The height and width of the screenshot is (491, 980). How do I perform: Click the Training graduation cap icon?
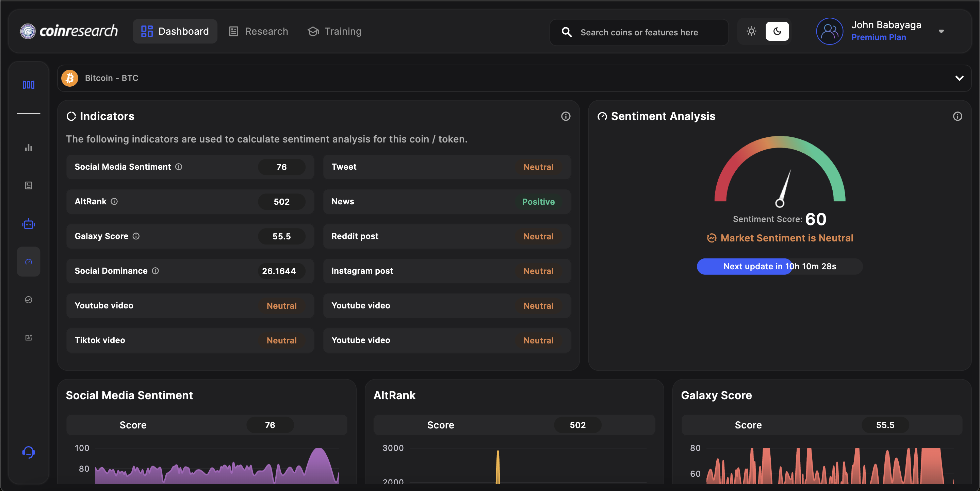click(313, 31)
